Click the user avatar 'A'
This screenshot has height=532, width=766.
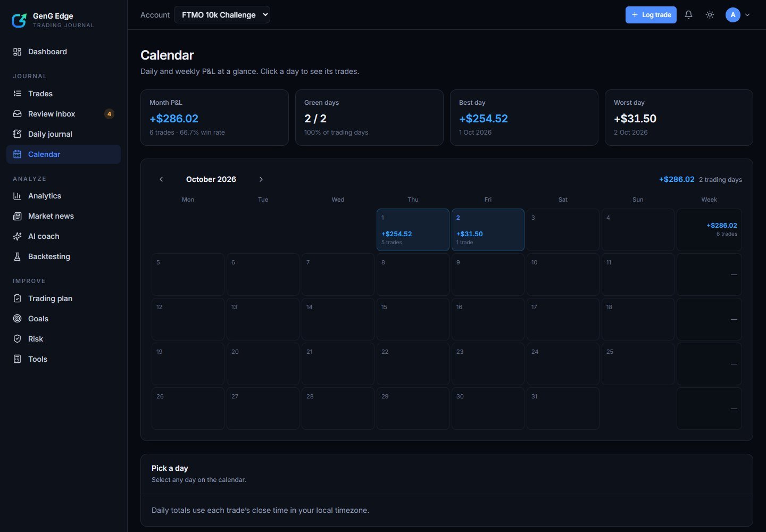pos(733,15)
